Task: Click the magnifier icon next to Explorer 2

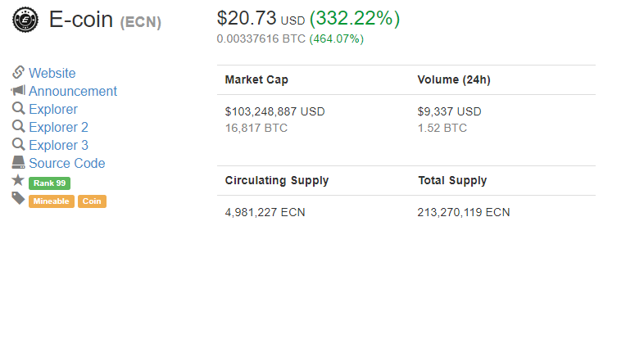Action: pyautogui.click(x=19, y=126)
